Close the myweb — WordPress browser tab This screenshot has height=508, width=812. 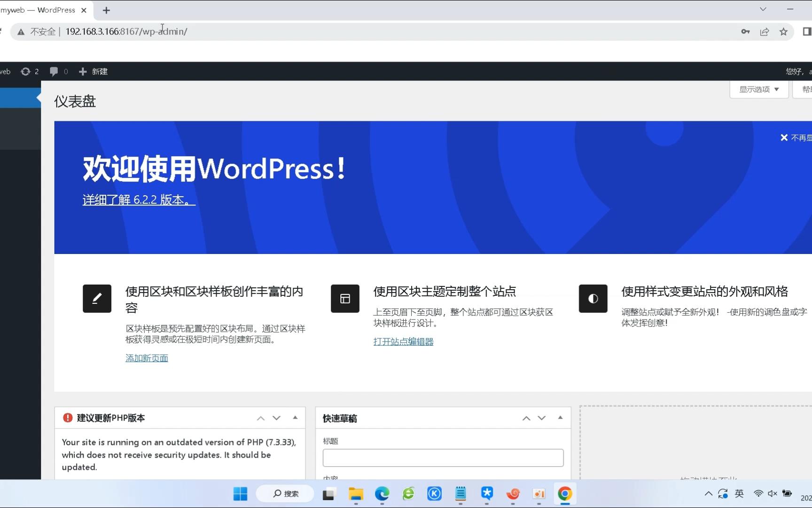(x=84, y=10)
